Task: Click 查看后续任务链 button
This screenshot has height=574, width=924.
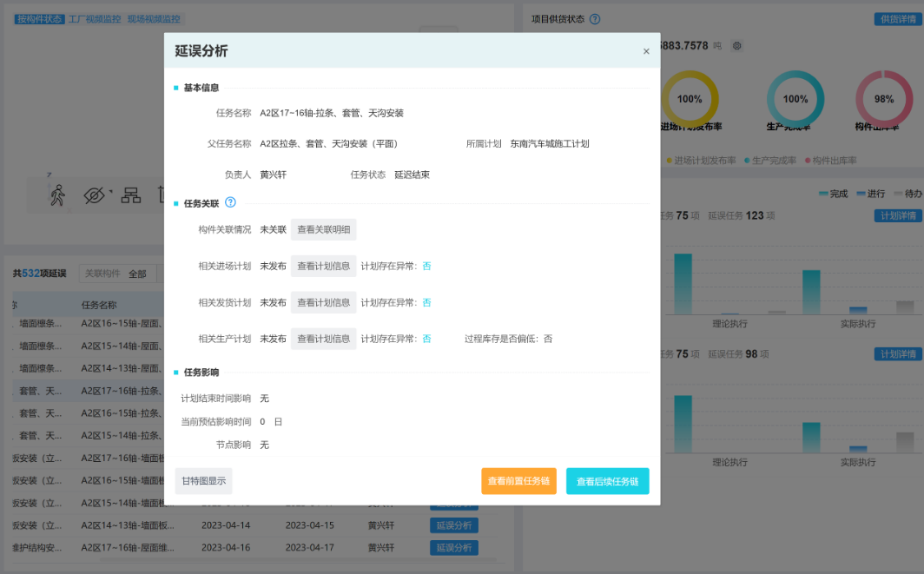Action: click(x=607, y=481)
